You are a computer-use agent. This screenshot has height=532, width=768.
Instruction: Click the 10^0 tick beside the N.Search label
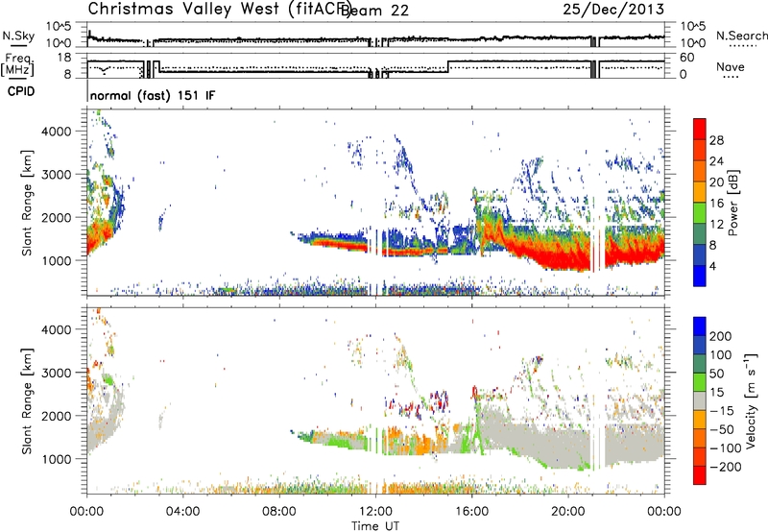coord(693,43)
